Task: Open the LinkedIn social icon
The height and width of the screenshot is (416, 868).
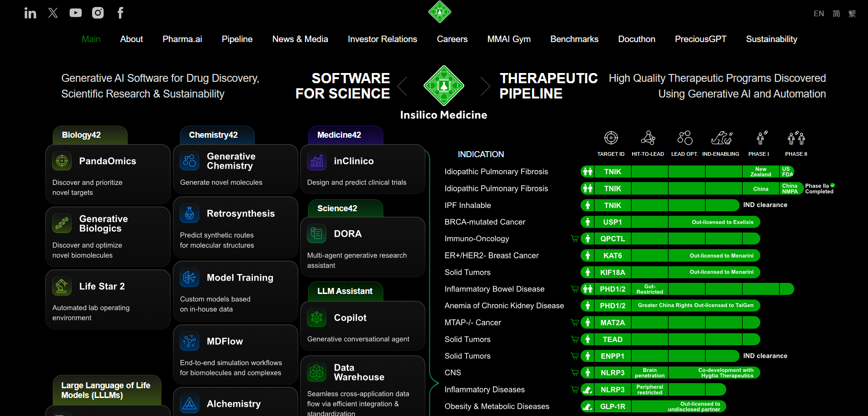Action: (x=31, y=13)
